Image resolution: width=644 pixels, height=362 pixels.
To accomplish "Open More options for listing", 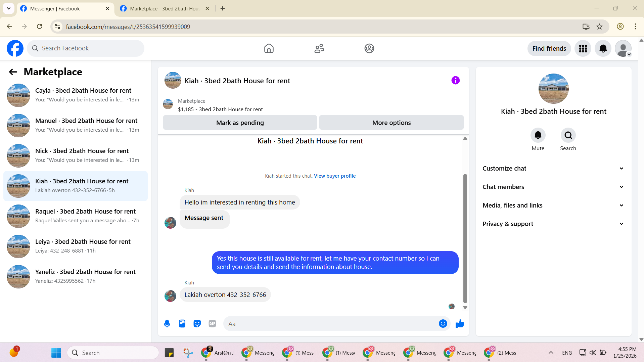I will [x=392, y=123].
